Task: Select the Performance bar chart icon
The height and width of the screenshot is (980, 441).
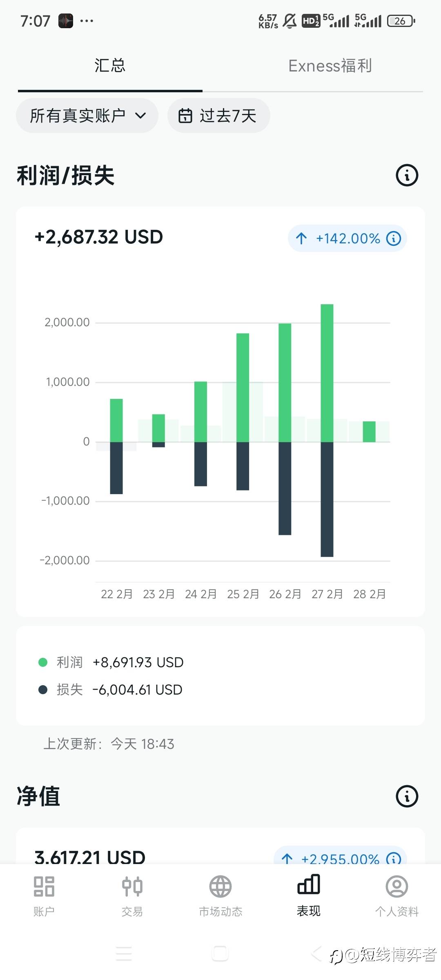Action: [x=309, y=885]
